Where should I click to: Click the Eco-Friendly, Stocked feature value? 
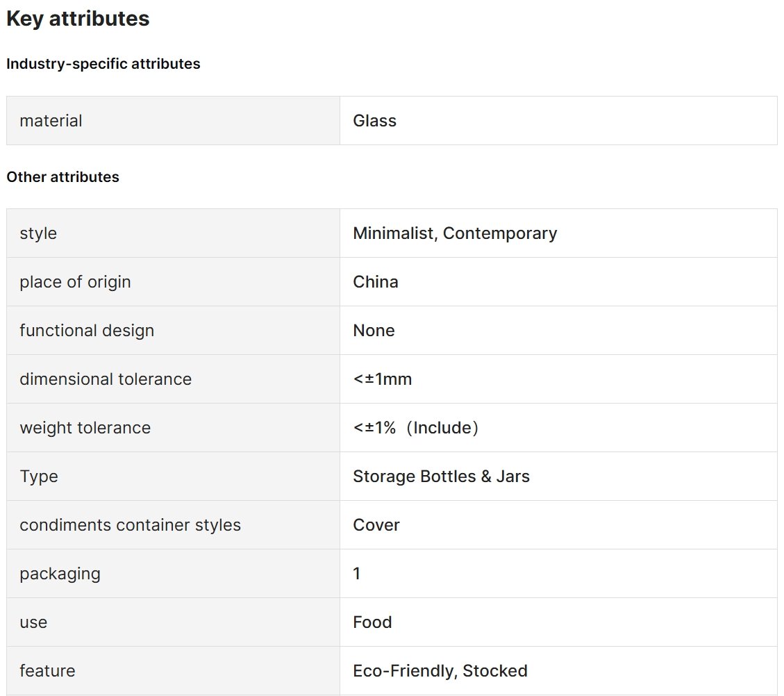[440, 670]
